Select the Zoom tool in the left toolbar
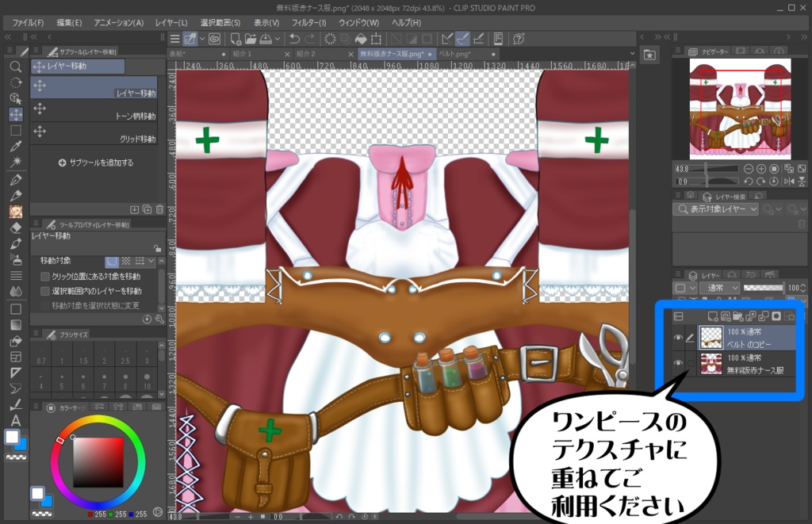Screen dimensions: 812x524 pyautogui.click(x=16, y=67)
